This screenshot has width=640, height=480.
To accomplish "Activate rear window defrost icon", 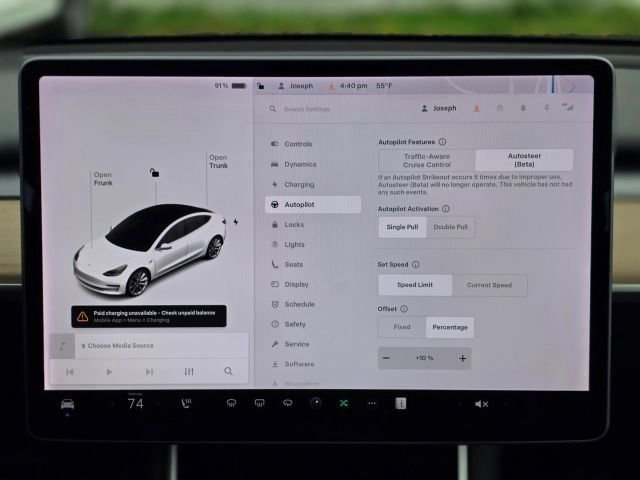I will click(x=260, y=403).
